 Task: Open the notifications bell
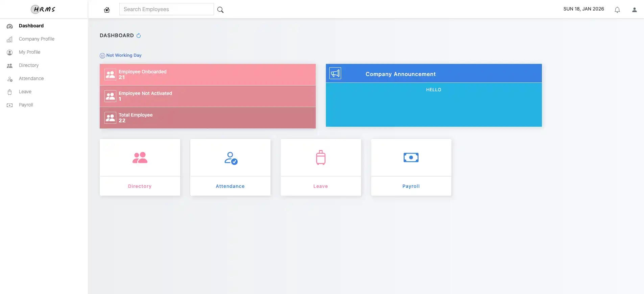point(617,10)
